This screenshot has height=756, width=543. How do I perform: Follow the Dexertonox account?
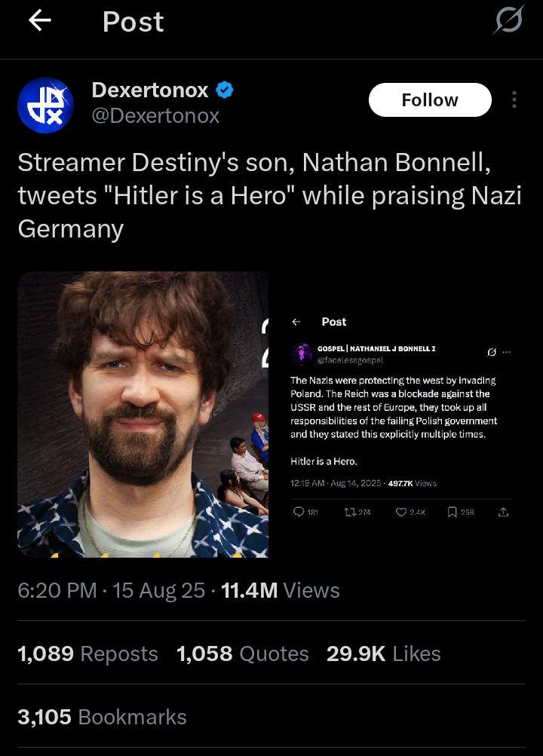tap(429, 99)
